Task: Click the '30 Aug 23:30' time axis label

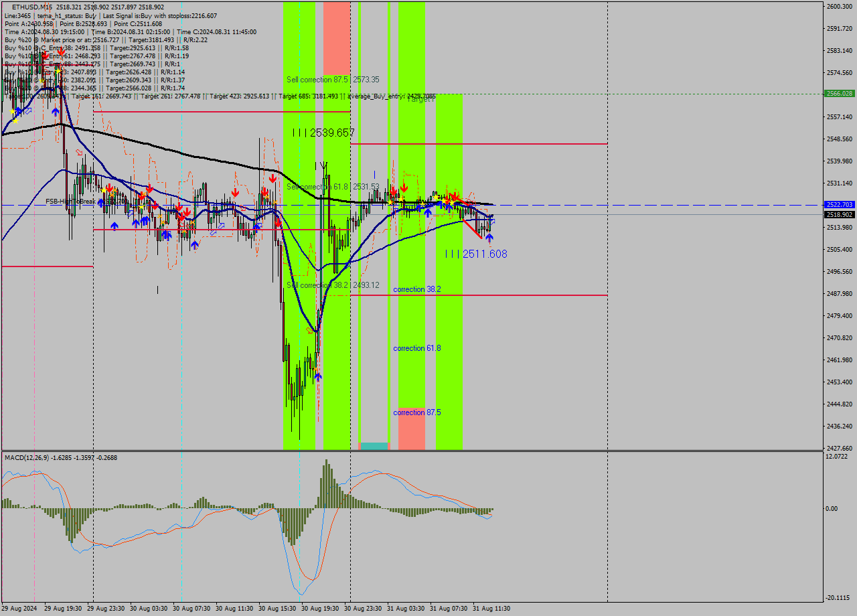Action: click(363, 609)
